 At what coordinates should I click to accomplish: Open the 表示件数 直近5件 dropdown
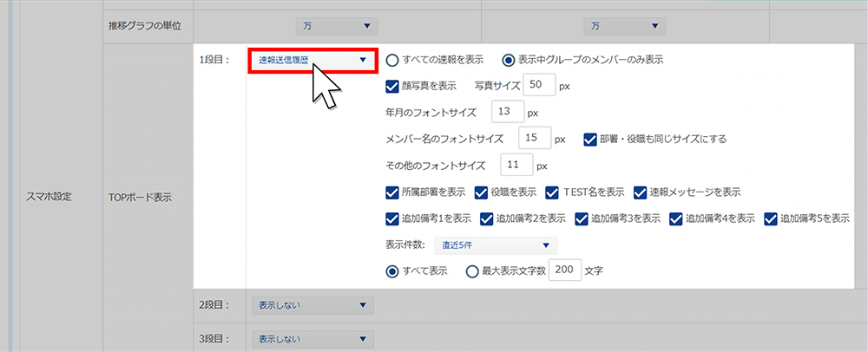[x=495, y=245]
